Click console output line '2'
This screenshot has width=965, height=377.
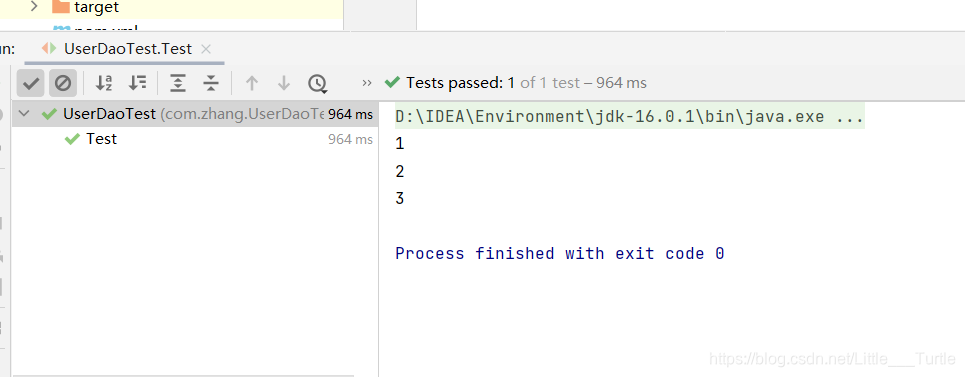400,172
